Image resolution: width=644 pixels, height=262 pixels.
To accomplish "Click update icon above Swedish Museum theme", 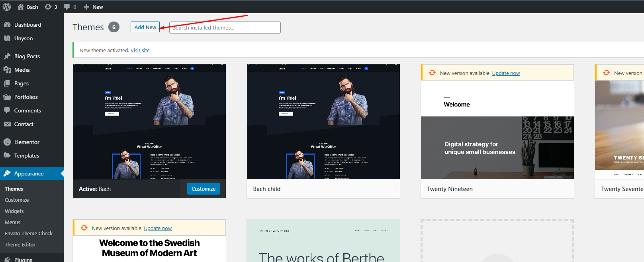I will [x=84, y=228].
